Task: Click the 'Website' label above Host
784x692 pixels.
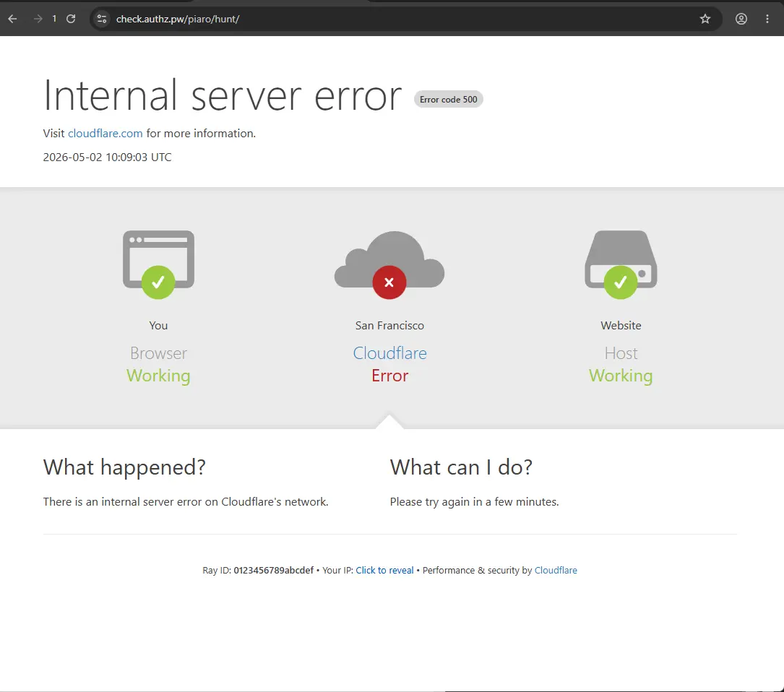Action: pos(621,326)
